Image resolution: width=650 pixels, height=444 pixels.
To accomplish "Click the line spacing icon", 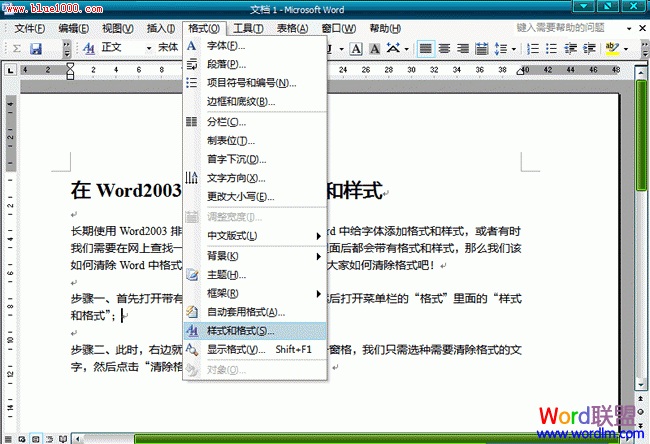I will [501, 49].
